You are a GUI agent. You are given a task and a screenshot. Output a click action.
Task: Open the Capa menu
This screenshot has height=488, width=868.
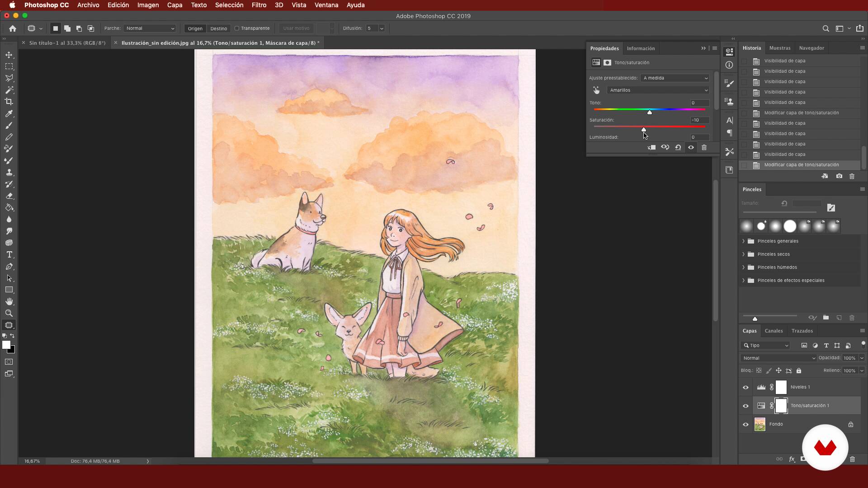pos(175,5)
